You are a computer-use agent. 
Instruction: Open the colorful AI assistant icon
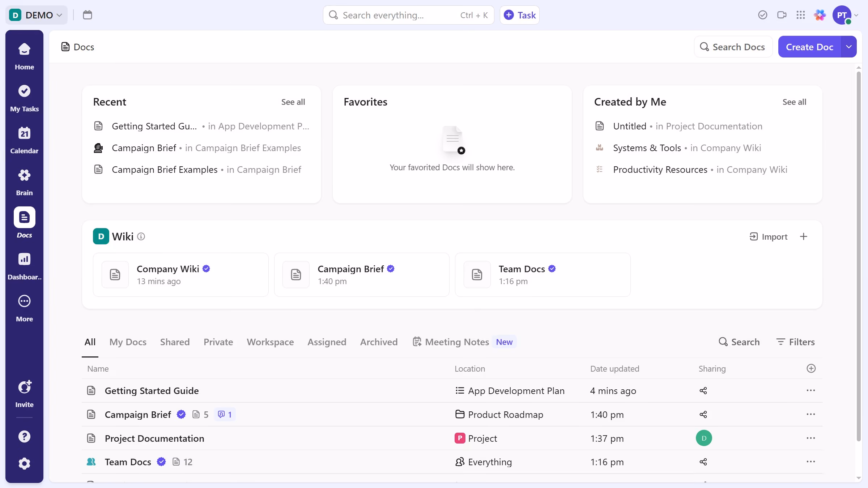click(820, 15)
